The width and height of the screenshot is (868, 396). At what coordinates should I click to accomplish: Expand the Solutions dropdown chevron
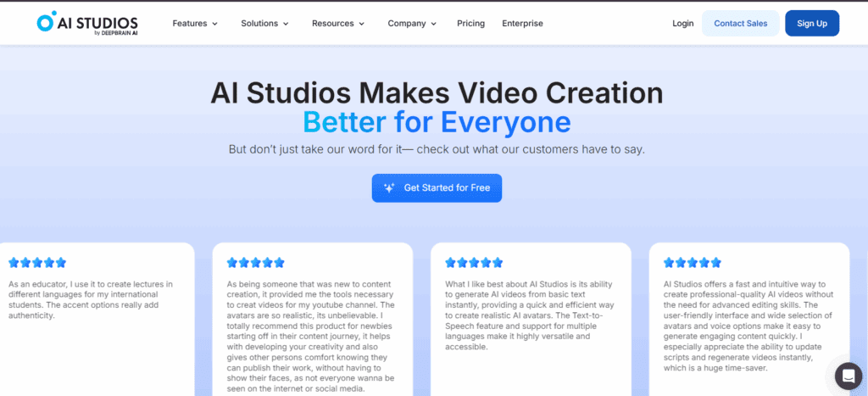[x=286, y=24]
